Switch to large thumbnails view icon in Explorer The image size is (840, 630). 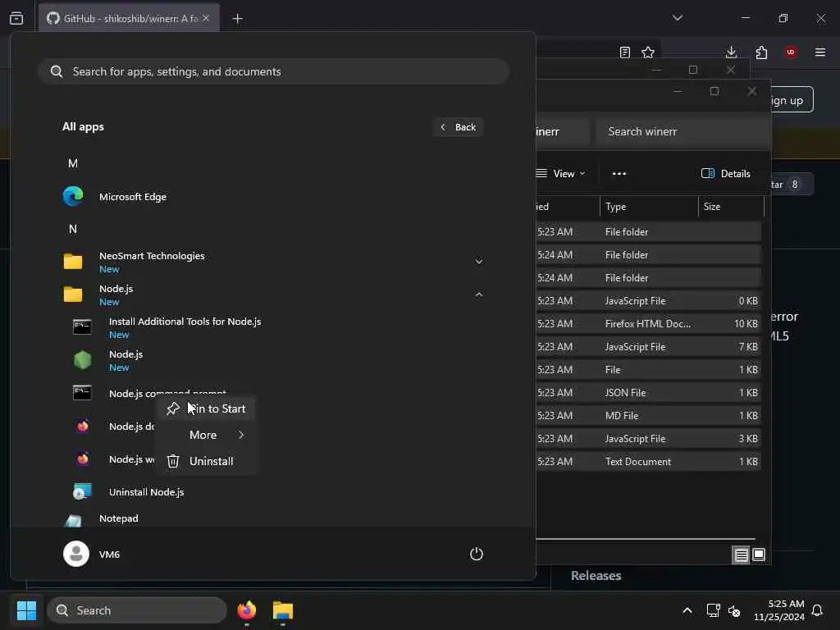[x=759, y=555]
